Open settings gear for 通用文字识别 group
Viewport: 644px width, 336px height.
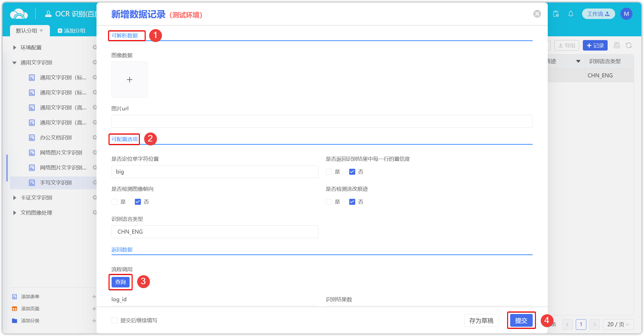[x=95, y=62]
